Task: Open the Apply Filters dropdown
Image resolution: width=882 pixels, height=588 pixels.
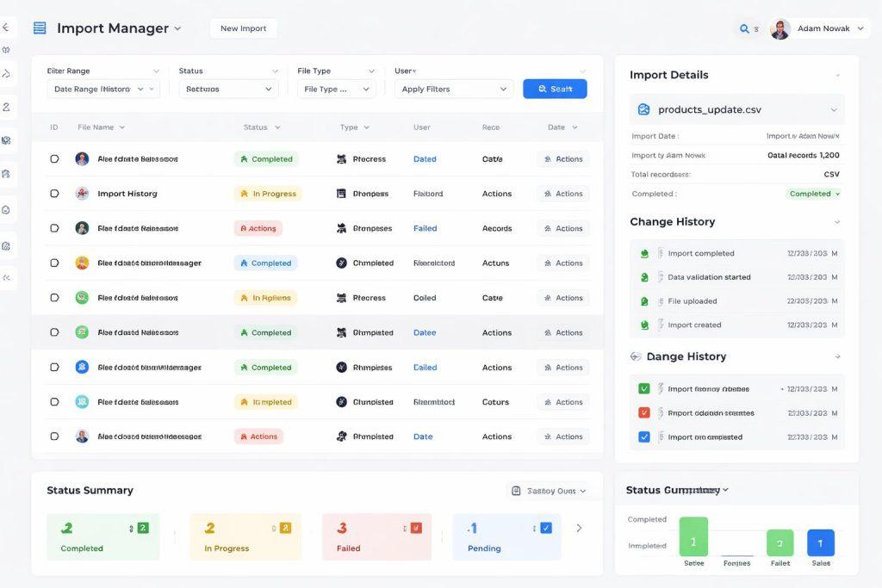Action: tap(454, 90)
